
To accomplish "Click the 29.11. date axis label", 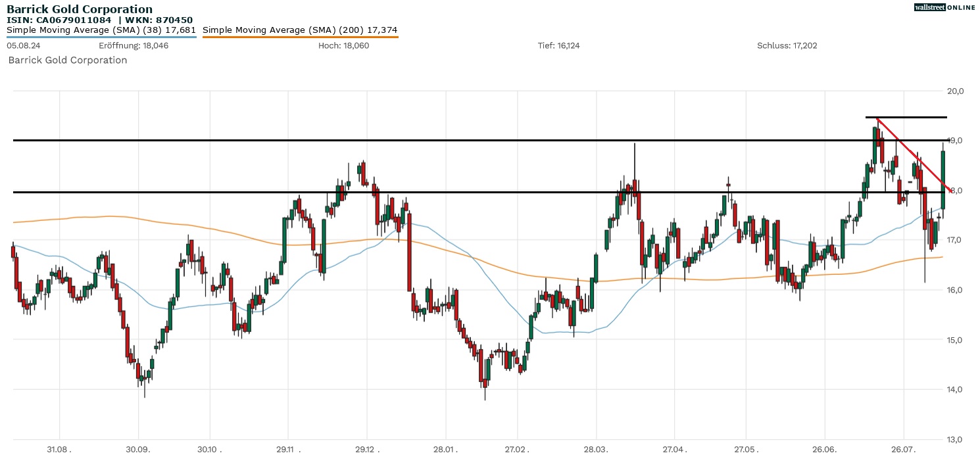I will (288, 448).
